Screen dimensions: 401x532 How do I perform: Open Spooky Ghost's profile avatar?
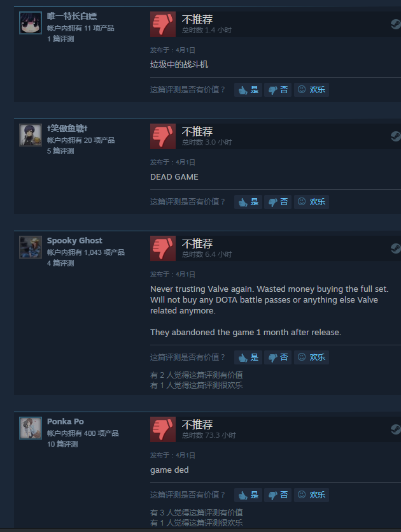pyautogui.click(x=31, y=247)
